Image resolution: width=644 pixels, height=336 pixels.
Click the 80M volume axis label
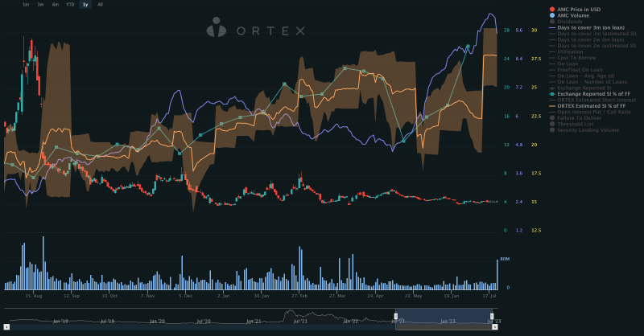pyautogui.click(x=505, y=260)
